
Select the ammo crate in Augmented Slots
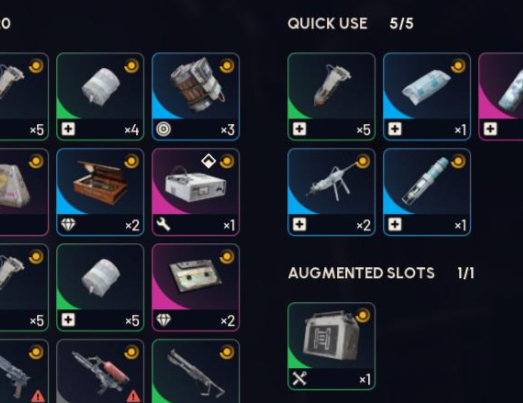pos(332,346)
